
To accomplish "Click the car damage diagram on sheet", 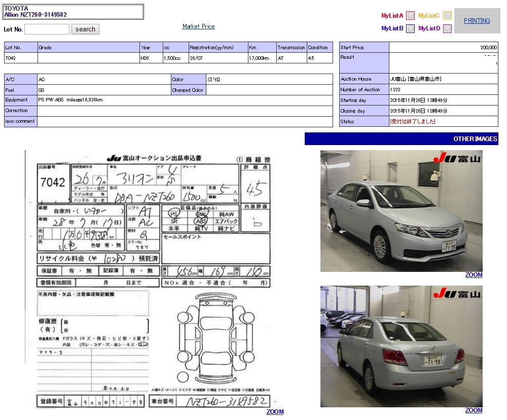I will 215,337.
